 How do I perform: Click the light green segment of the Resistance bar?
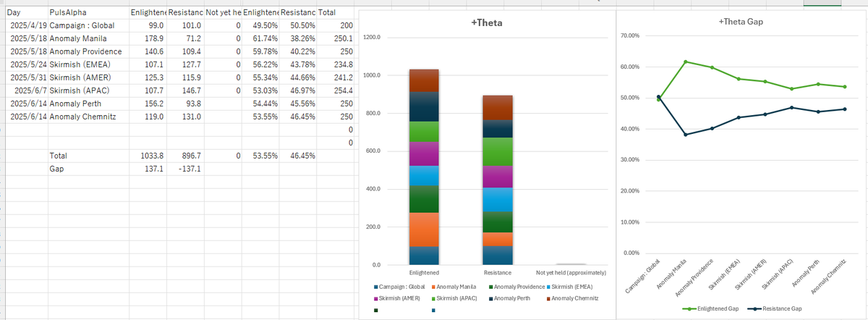(498, 152)
